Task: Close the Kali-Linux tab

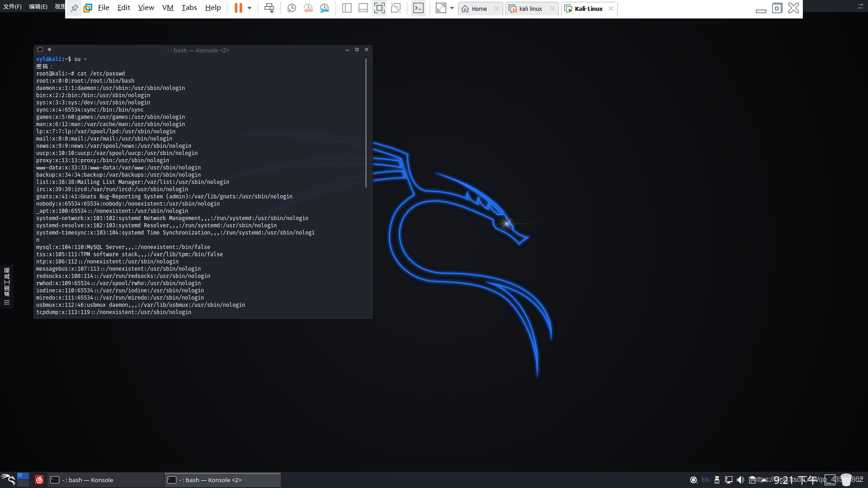Action: 611,9
